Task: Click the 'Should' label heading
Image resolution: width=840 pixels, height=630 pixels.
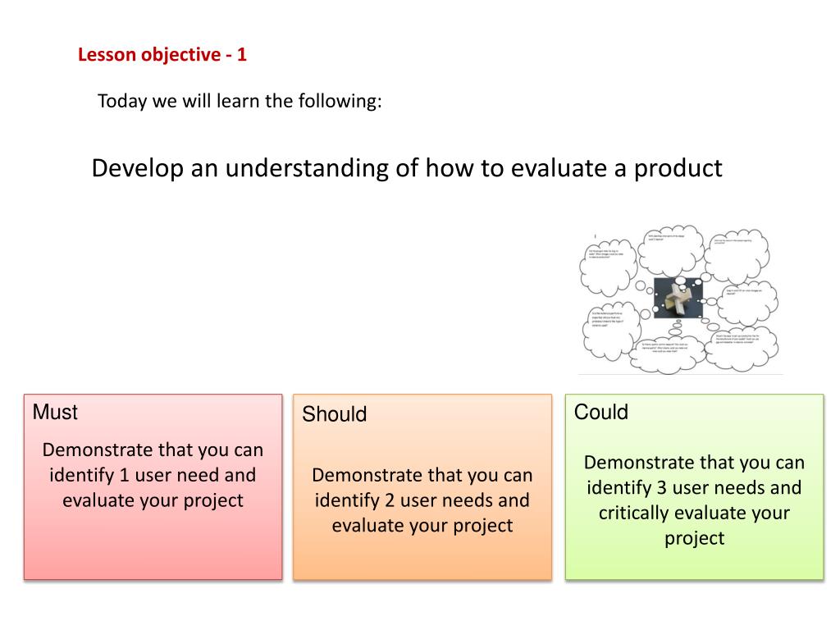Action: coord(335,414)
